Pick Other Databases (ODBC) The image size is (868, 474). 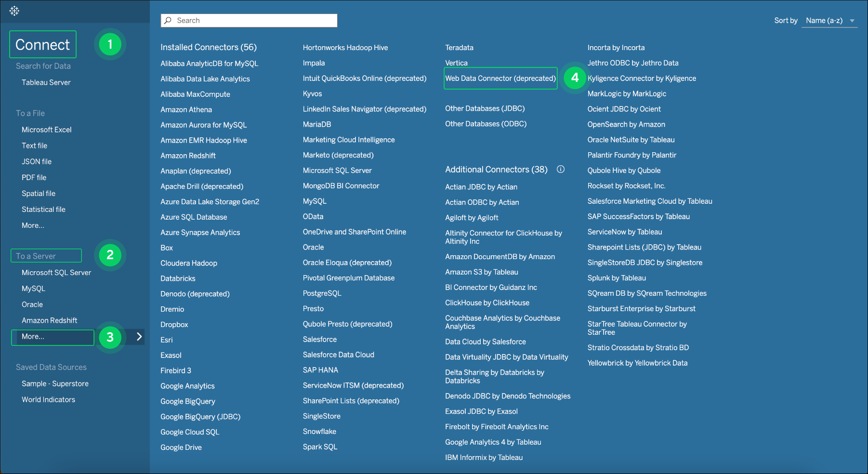tap(486, 124)
